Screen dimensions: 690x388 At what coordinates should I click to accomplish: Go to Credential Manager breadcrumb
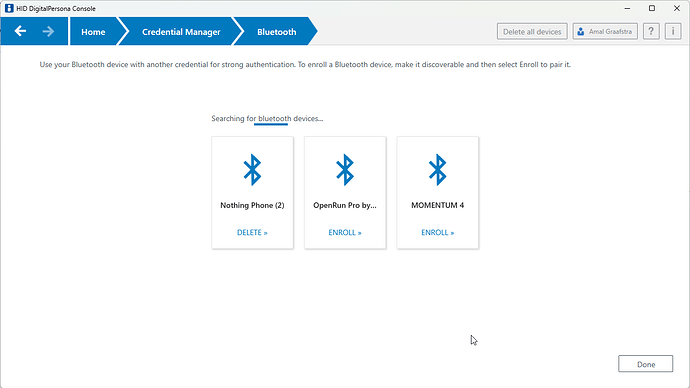pos(181,32)
